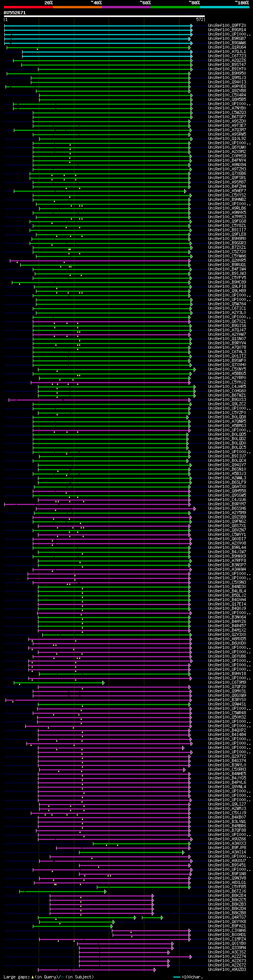Click the purple identity legend segment

[x=126, y=7]
